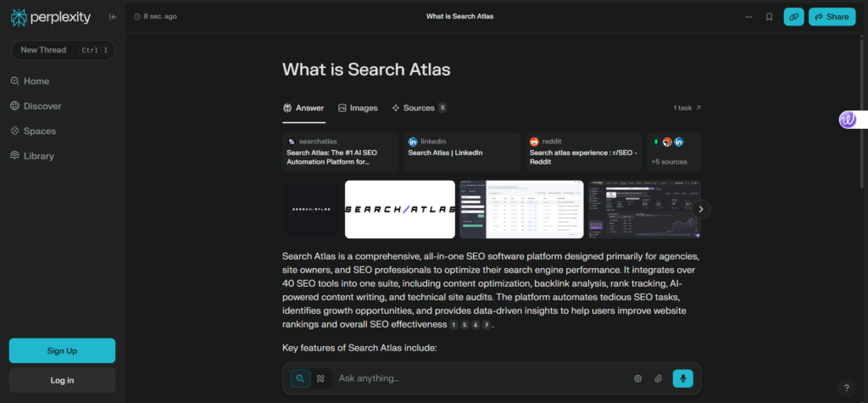
Task: Click the Sign Up button
Action: click(x=62, y=351)
